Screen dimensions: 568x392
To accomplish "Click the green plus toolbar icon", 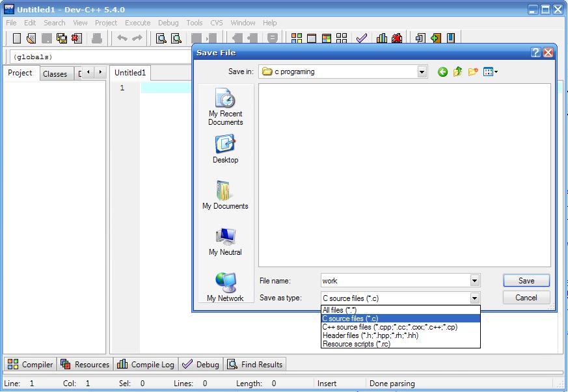I will pyautogui.click(x=435, y=38).
